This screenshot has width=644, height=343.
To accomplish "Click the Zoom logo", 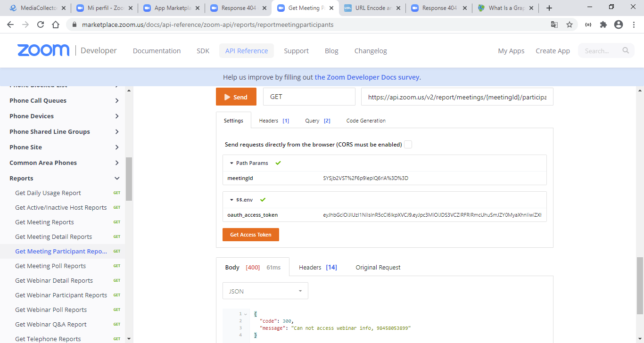I will tap(43, 50).
